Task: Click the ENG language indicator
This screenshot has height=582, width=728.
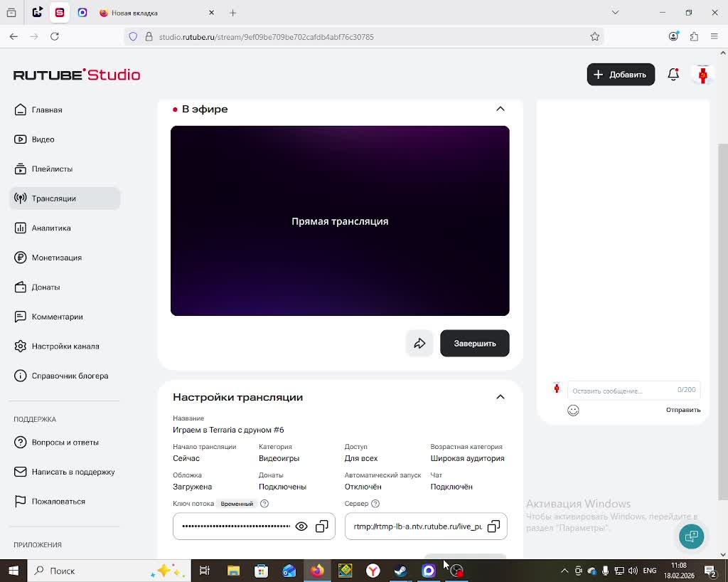Action: [650, 571]
